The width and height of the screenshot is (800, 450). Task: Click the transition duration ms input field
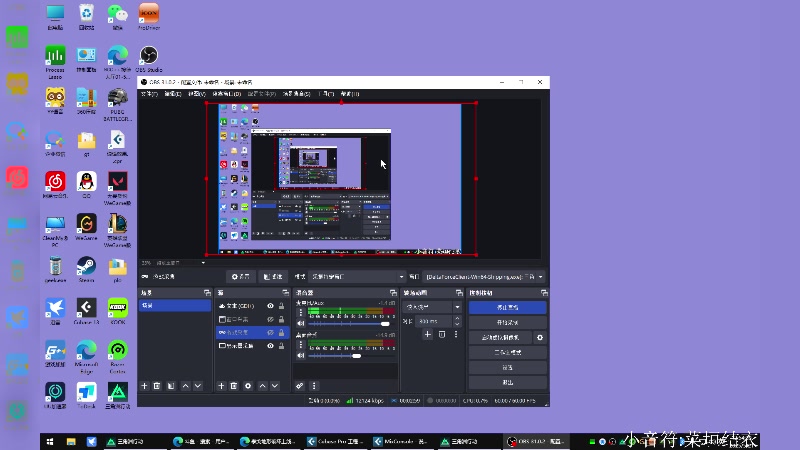pos(433,321)
